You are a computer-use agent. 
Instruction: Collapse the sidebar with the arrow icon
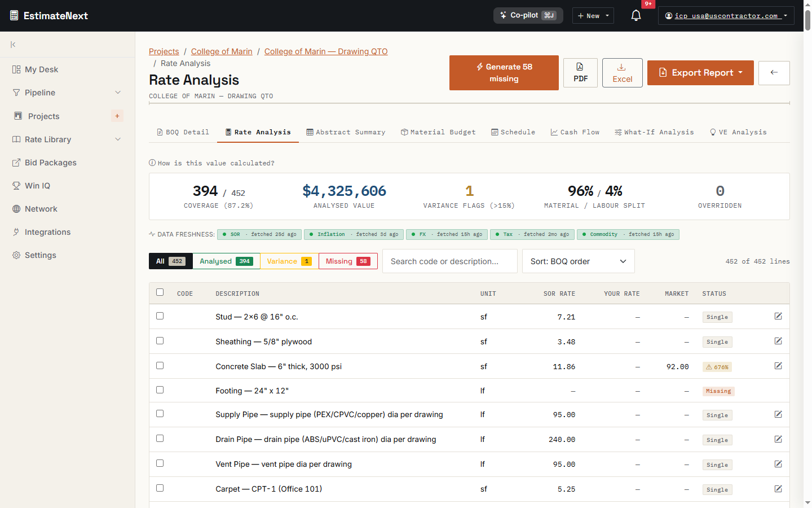[x=13, y=45]
